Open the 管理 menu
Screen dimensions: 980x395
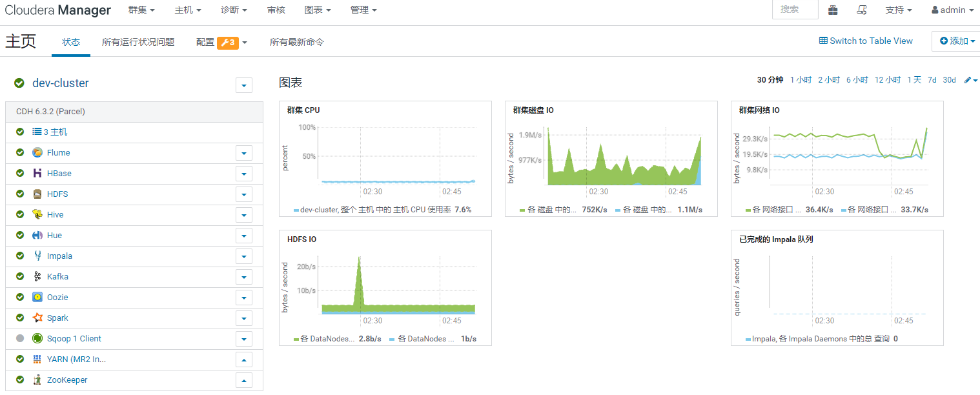(363, 10)
